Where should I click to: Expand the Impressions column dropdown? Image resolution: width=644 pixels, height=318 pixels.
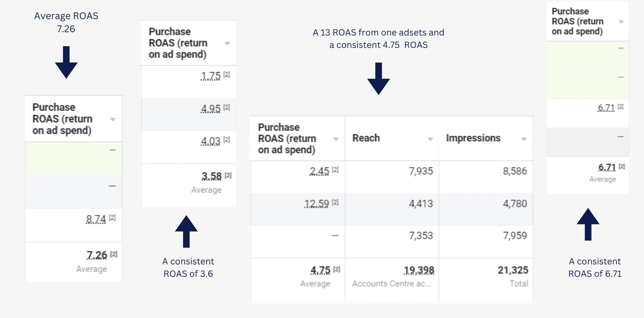[524, 139]
